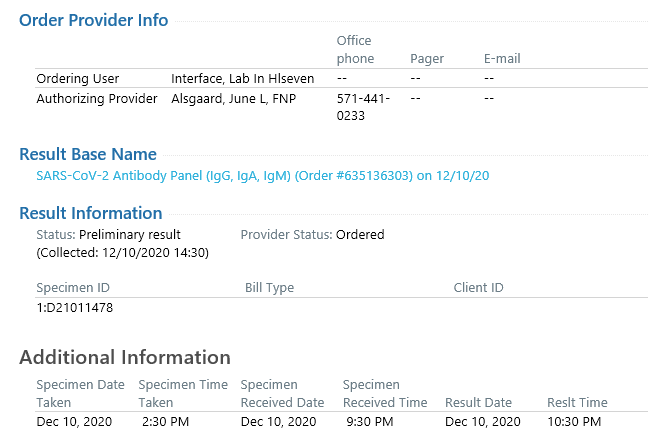
Task: Select the Authorizing Provider name Alsgaard, June L
Action: (234, 99)
